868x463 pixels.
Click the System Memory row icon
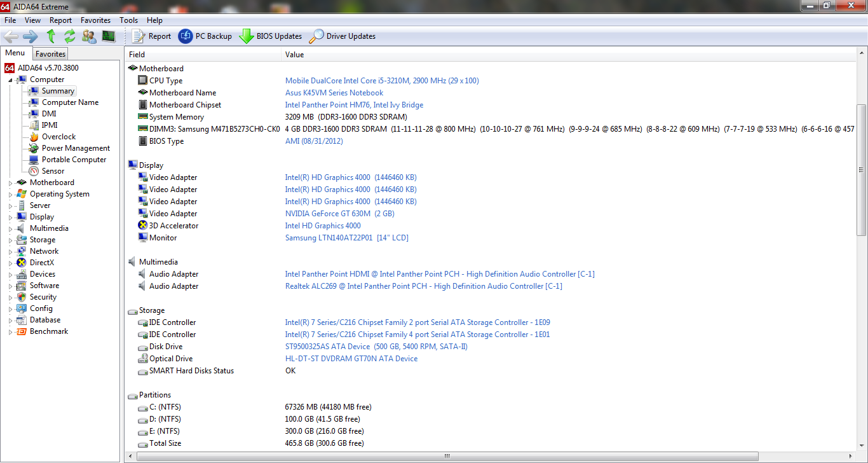click(143, 117)
